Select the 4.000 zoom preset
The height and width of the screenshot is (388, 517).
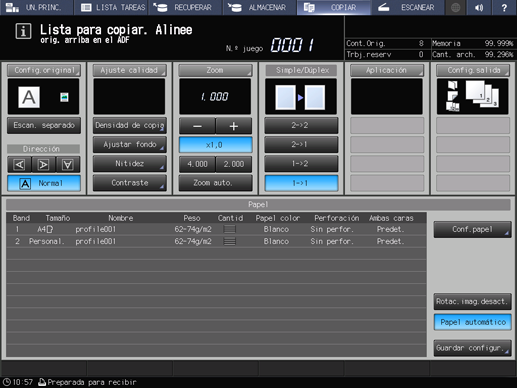(197, 164)
